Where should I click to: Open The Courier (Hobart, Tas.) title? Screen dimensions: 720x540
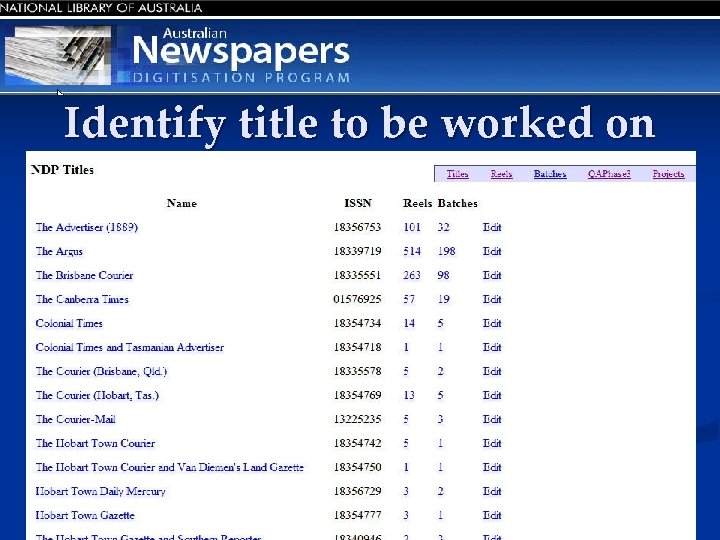point(97,395)
